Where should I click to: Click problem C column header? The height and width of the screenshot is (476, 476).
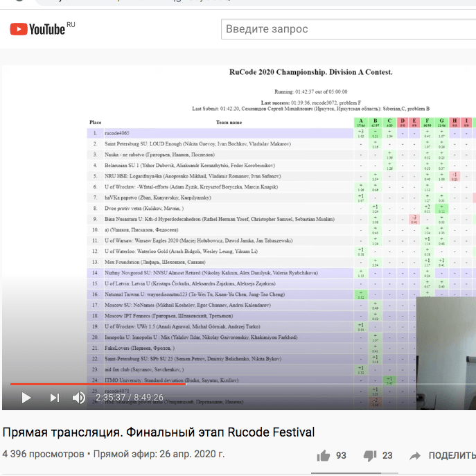[389, 123]
